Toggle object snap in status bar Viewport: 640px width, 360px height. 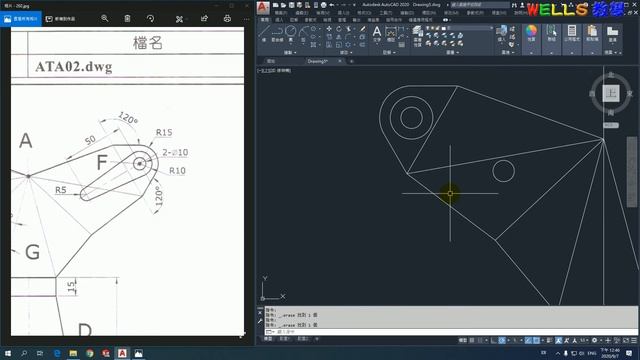(536, 340)
